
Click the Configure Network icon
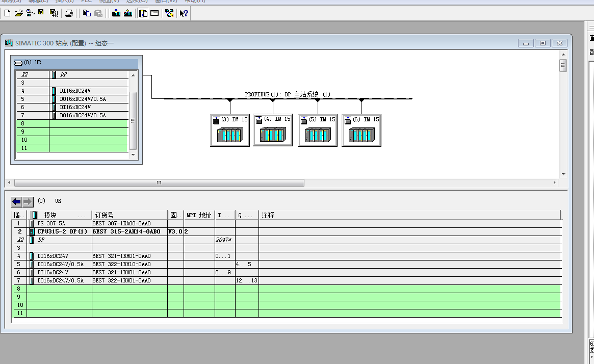point(169,13)
